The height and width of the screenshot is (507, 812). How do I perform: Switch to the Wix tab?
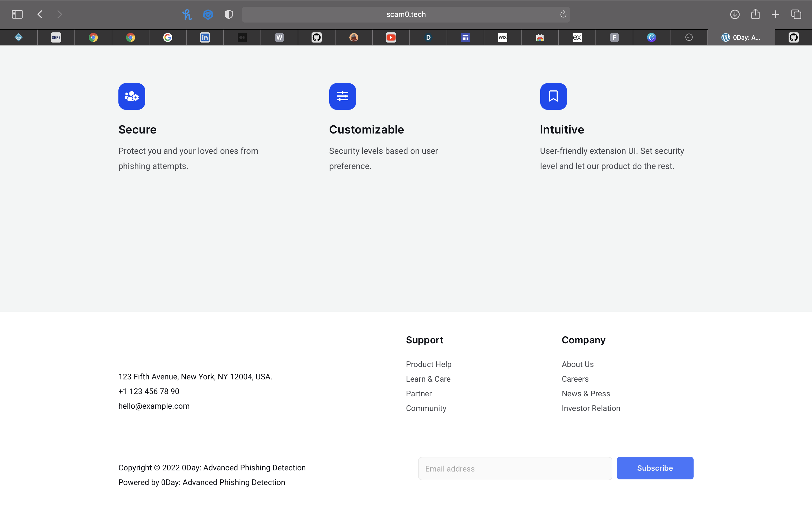tap(502, 37)
